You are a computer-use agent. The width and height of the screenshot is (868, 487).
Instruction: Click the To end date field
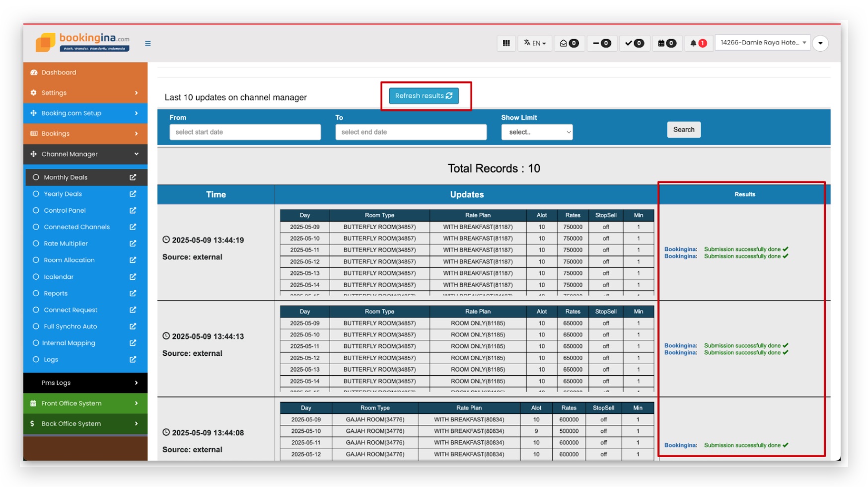[411, 132]
